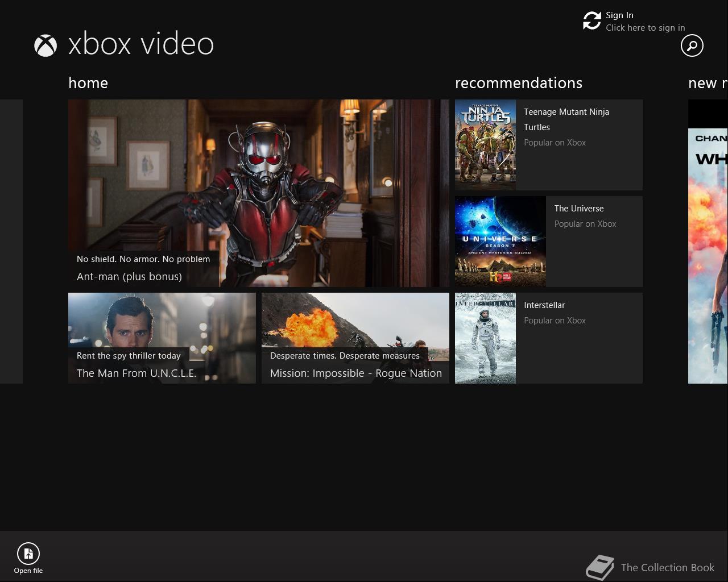This screenshot has width=728, height=582.
Task: Click 'The Universe' title text
Action: pyautogui.click(x=579, y=209)
